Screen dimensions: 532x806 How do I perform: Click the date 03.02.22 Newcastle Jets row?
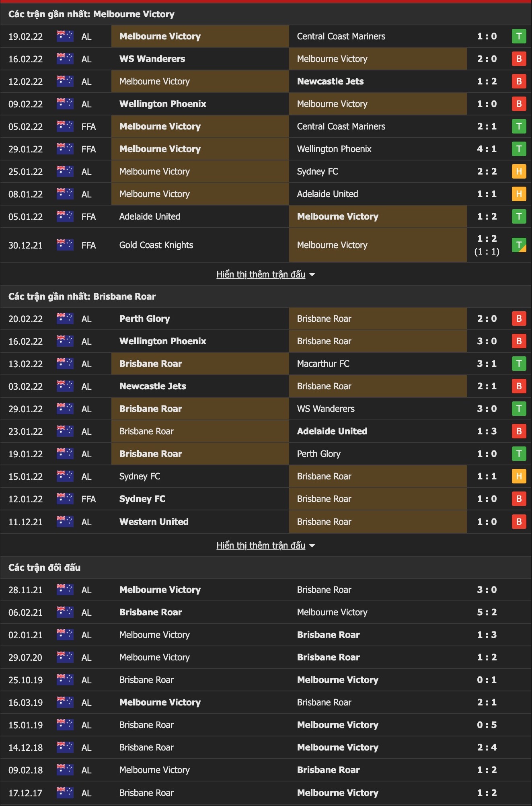(x=25, y=387)
